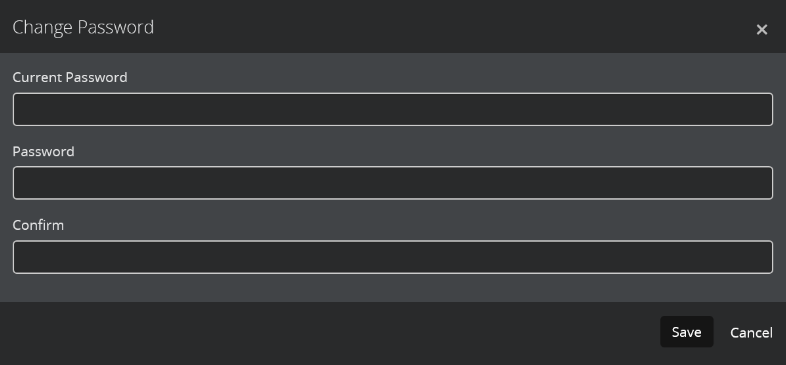Cancel the password change
The image size is (786, 365).
pyautogui.click(x=751, y=332)
